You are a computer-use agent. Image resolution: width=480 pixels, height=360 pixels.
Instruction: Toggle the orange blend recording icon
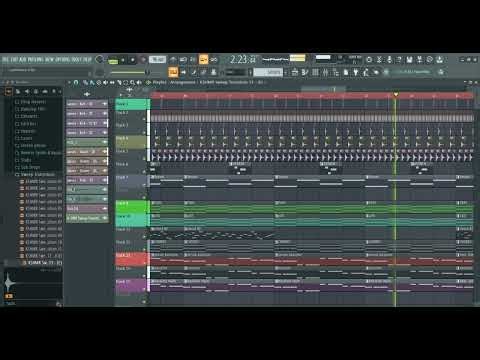click(203, 60)
